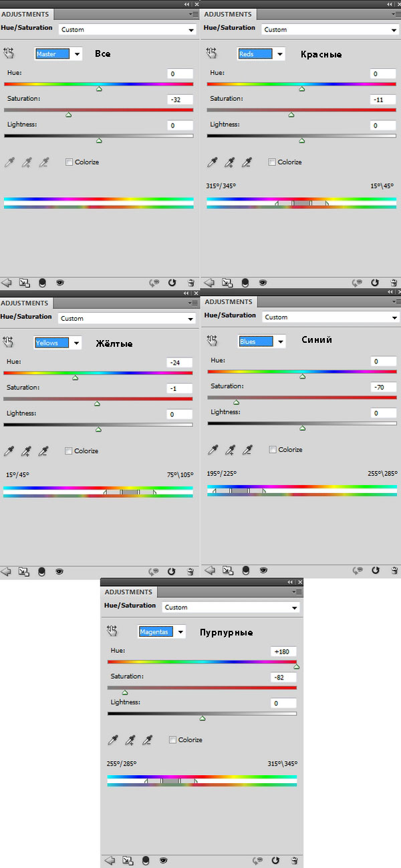
Task: Click Saturation slider handle in Blues panel
Action: click(x=236, y=402)
